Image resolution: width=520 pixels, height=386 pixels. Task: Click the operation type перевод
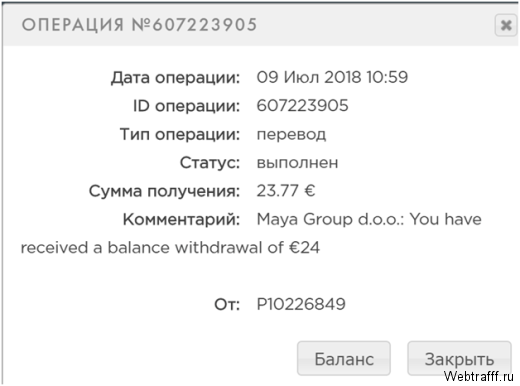pos(291,135)
